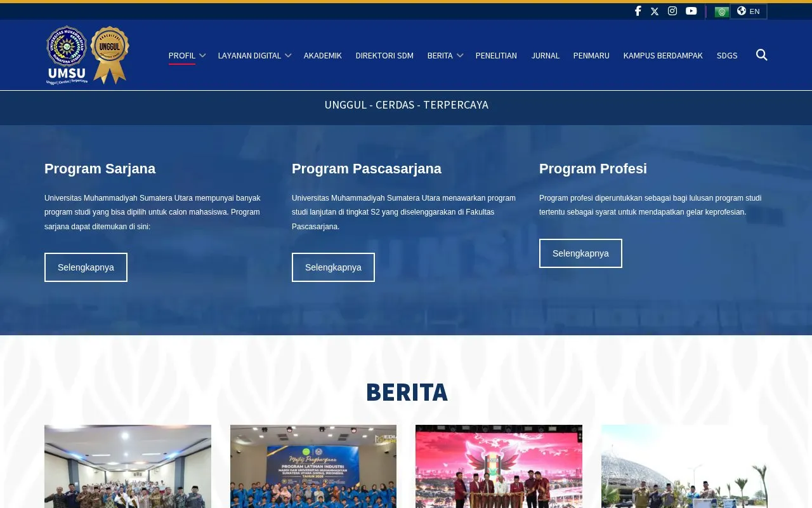Click Selengkapnya under Program Sarjana
Image resolution: width=812 pixels, height=508 pixels.
(x=86, y=267)
